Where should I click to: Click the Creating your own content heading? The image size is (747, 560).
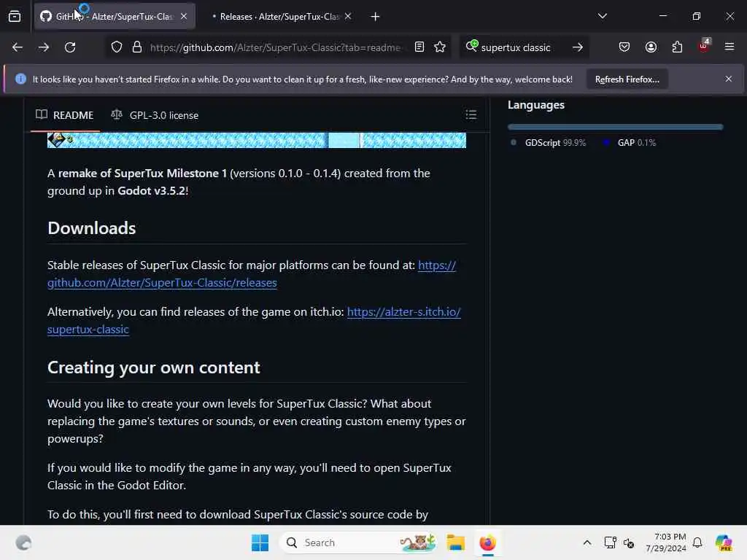(x=153, y=367)
